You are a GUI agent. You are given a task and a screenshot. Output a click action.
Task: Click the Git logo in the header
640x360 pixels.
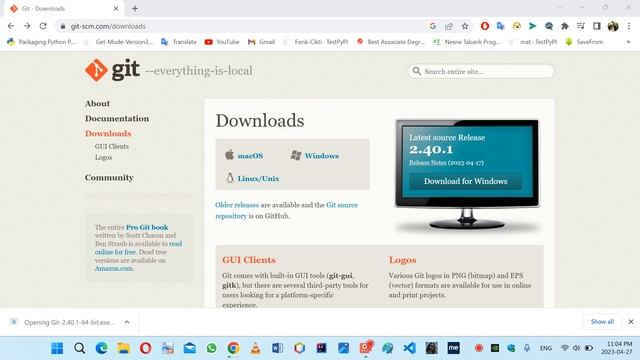click(112, 70)
